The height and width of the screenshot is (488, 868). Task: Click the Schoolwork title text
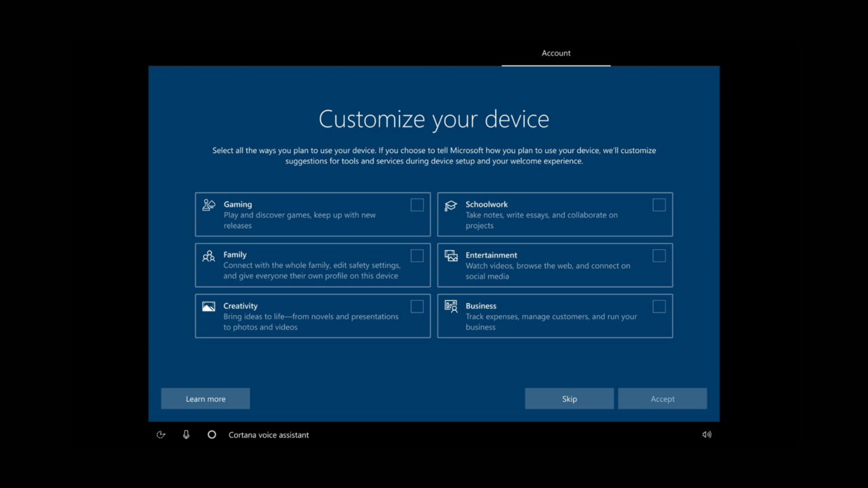click(x=487, y=204)
